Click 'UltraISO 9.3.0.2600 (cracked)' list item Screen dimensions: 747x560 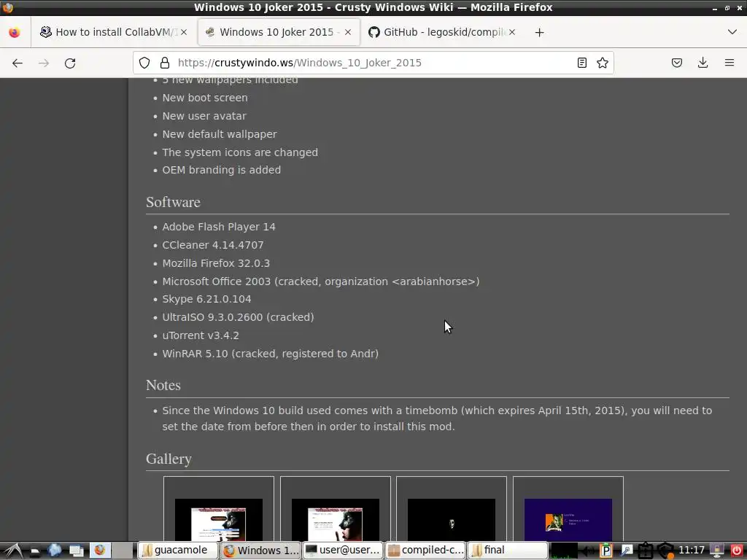click(x=239, y=317)
